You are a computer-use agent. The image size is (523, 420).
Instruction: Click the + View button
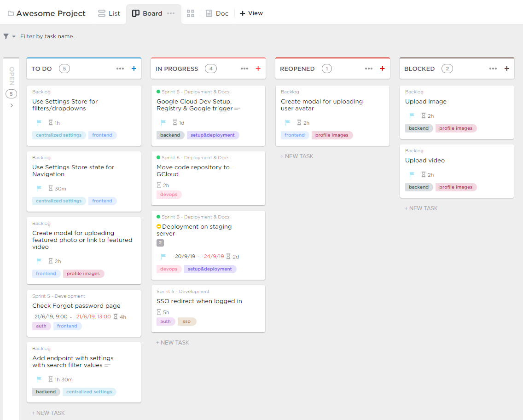tap(251, 13)
